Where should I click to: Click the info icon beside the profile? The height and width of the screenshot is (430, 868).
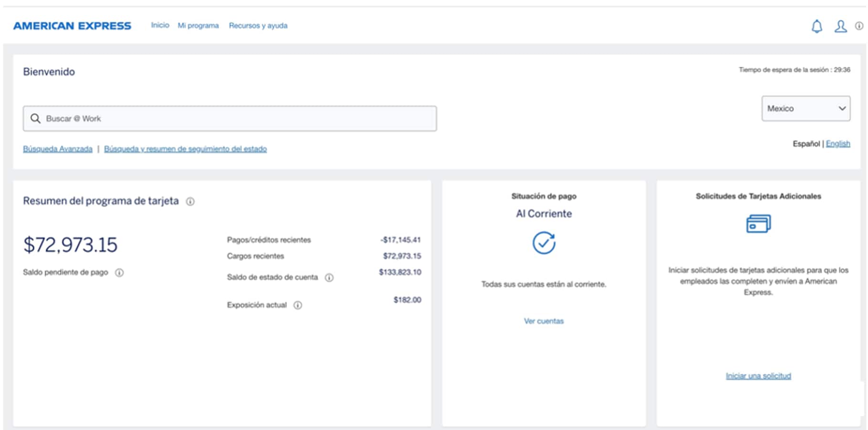[859, 26]
